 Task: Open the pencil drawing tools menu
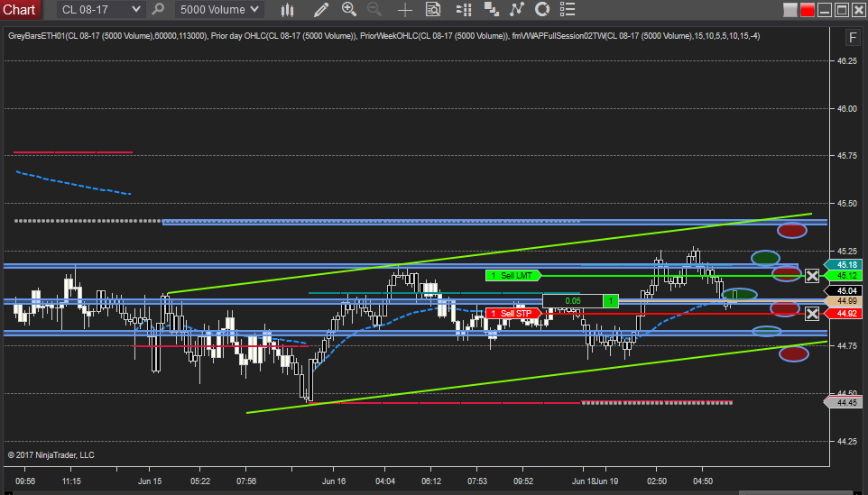pyautogui.click(x=321, y=9)
